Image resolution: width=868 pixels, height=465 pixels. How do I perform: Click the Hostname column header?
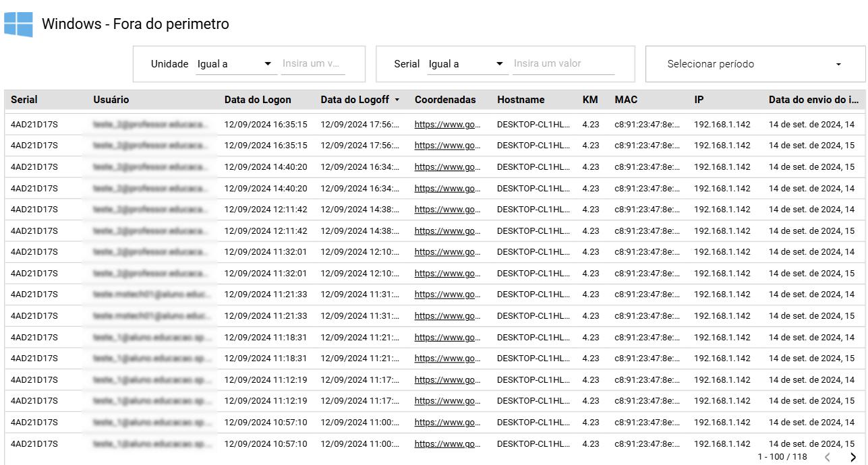(x=521, y=100)
